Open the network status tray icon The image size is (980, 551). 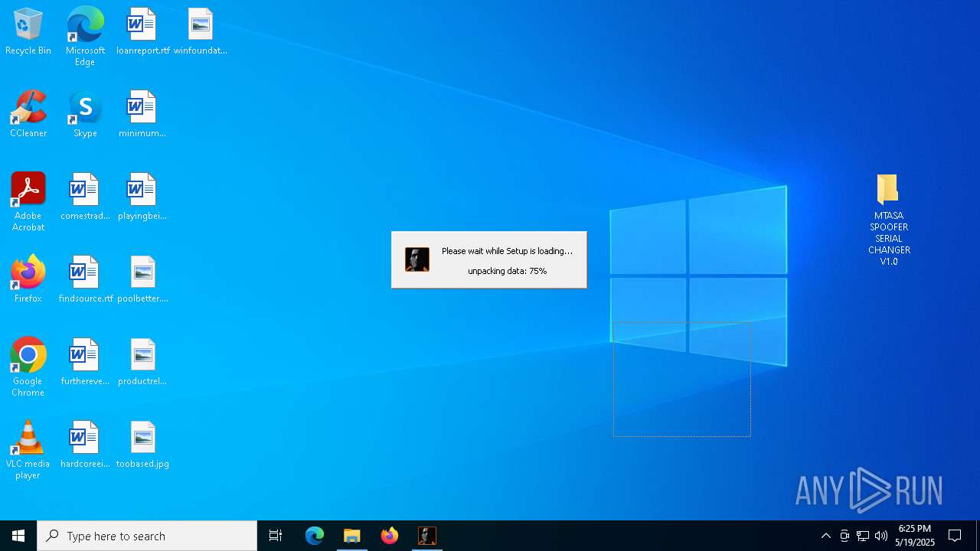(x=863, y=536)
